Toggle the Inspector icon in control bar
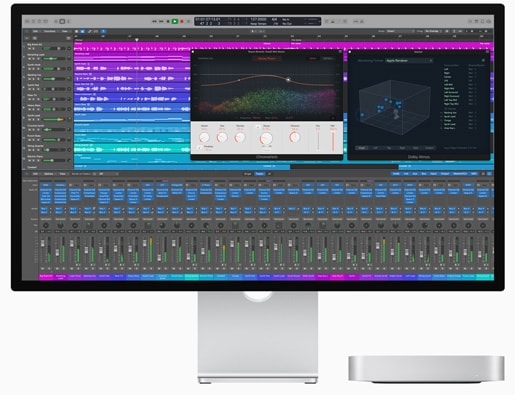This screenshot has width=515, height=395. 33,21
